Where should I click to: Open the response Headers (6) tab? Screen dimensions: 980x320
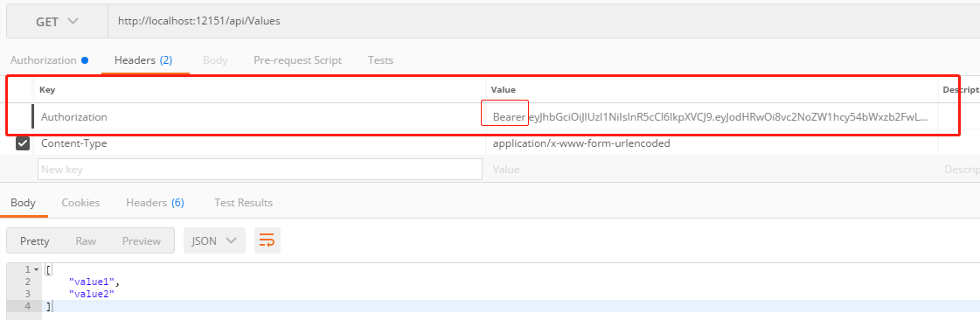coord(155,203)
